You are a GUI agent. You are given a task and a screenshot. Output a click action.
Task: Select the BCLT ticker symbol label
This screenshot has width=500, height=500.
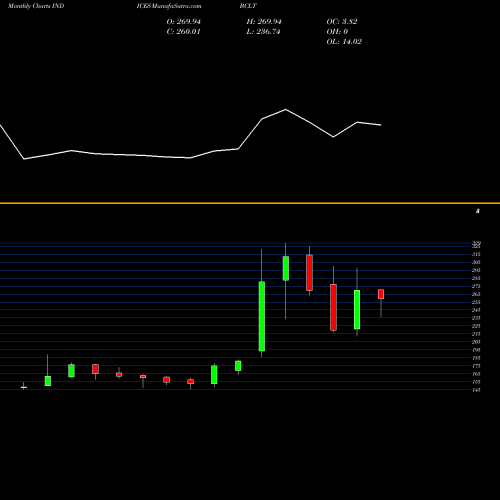click(248, 6)
